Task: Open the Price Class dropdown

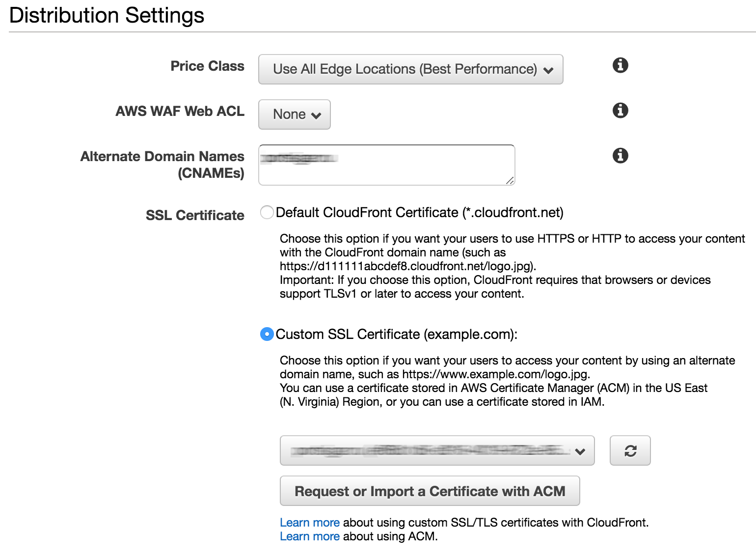Action: pos(410,69)
